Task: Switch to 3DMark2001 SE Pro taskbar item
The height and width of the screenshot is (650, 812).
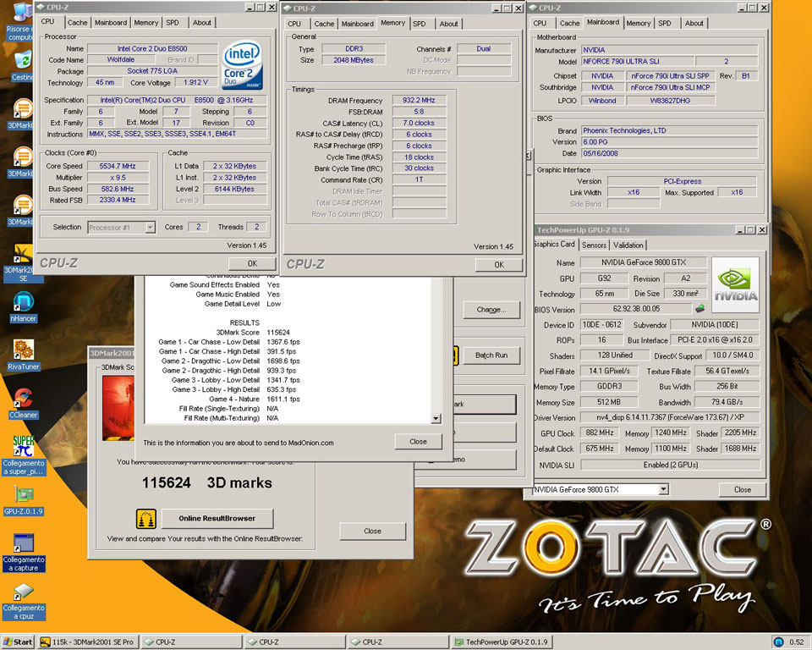Action: 87,642
